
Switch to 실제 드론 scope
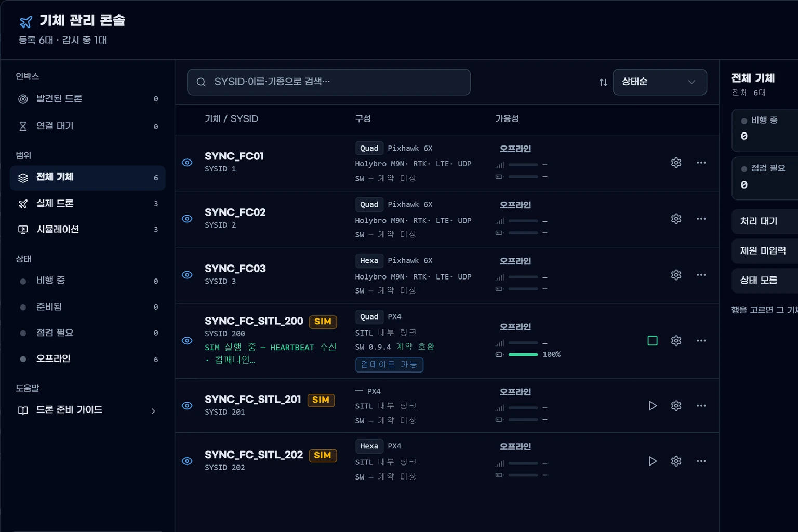tap(87, 204)
